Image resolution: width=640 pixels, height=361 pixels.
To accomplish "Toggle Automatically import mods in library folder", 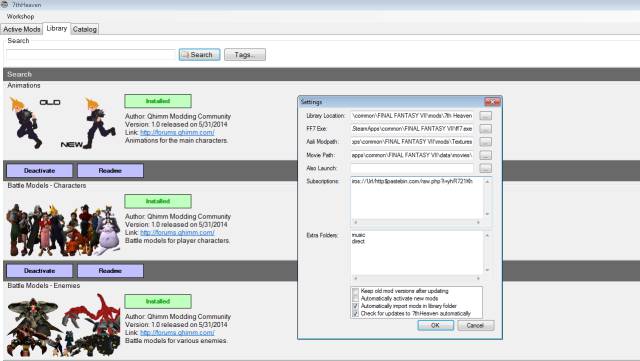I will tap(356, 306).
